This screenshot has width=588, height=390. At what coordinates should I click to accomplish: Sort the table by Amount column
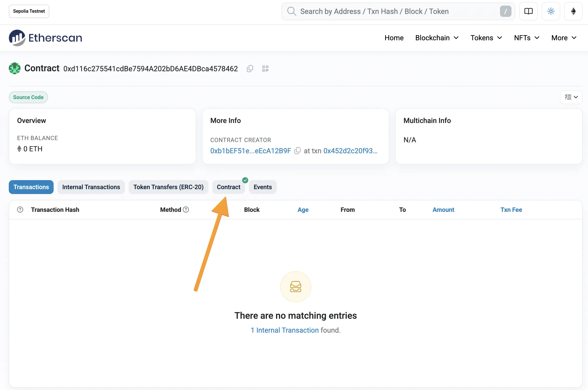(x=443, y=210)
